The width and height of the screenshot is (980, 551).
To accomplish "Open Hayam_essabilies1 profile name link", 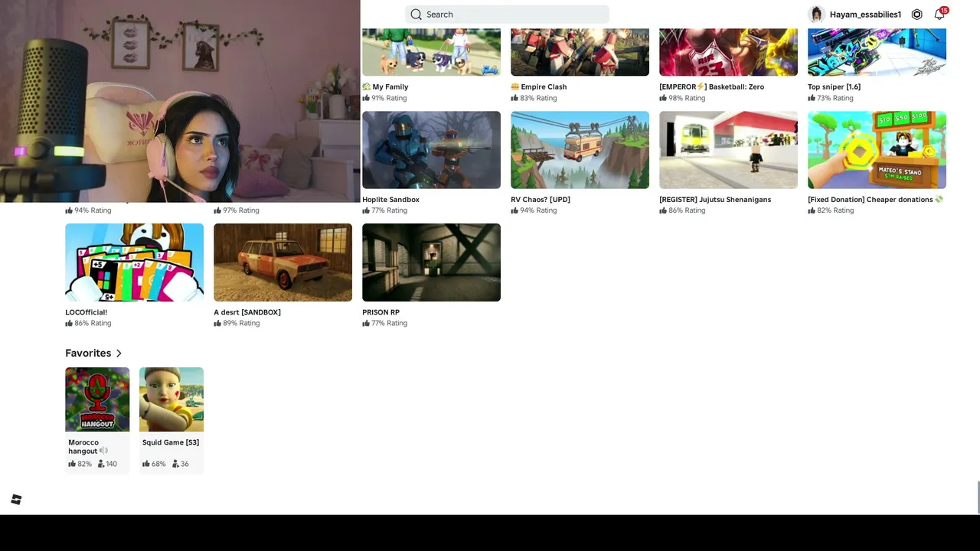I will tap(865, 15).
